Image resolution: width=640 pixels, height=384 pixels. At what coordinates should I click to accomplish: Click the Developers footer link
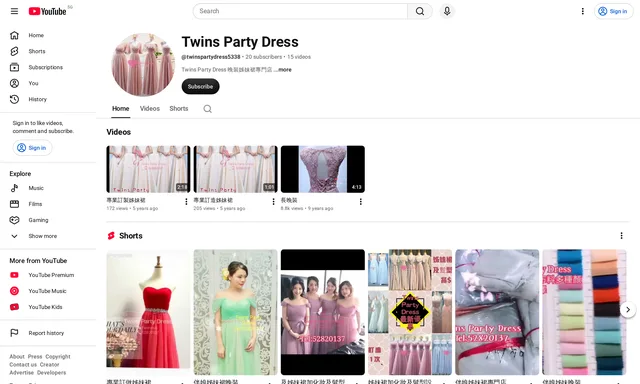tap(51, 373)
